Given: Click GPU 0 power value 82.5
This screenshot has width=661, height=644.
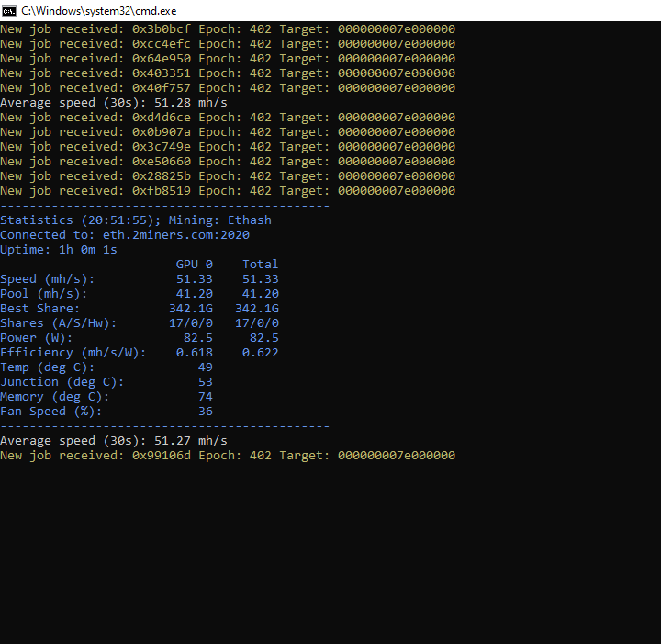Looking at the screenshot, I should coord(198,338).
